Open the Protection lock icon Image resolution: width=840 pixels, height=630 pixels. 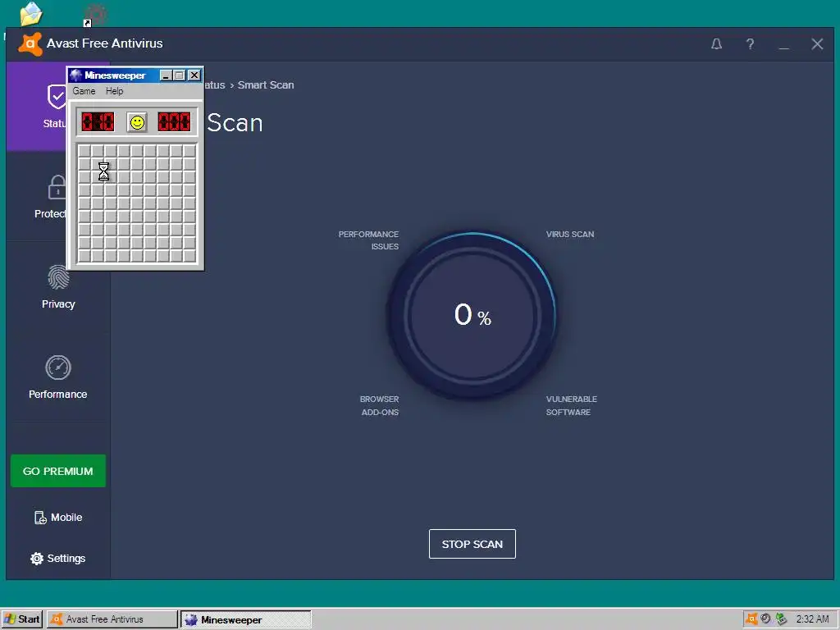[57, 187]
